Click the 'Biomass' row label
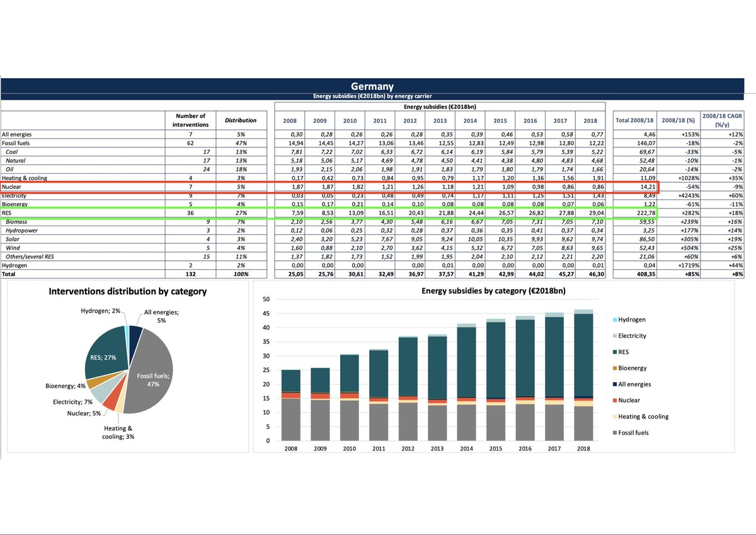 pyautogui.click(x=16, y=222)
